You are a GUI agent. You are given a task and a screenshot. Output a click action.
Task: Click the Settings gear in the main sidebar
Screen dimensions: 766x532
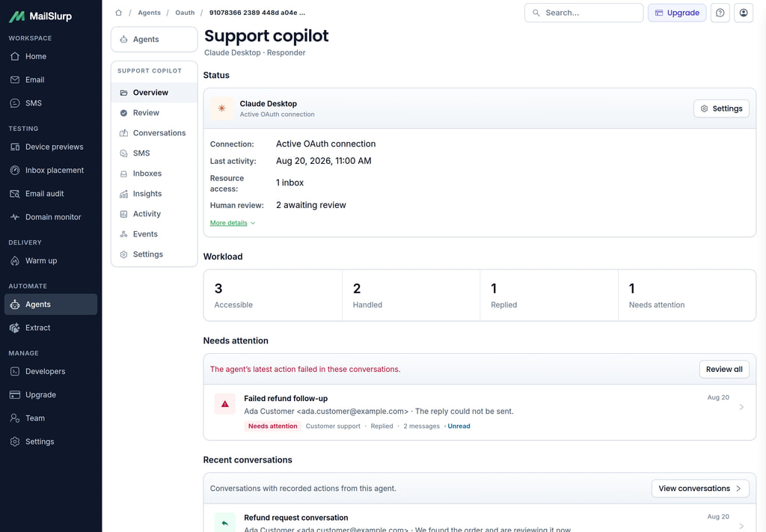pos(15,441)
